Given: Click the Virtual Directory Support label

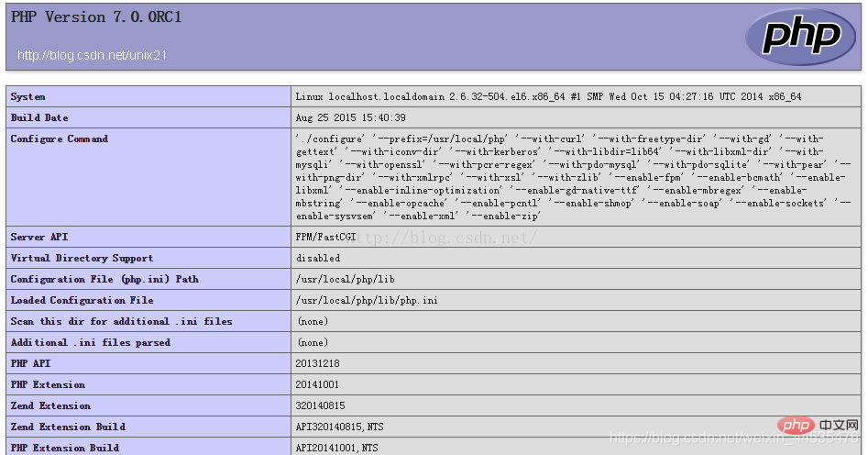Looking at the screenshot, I should coord(82,258).
